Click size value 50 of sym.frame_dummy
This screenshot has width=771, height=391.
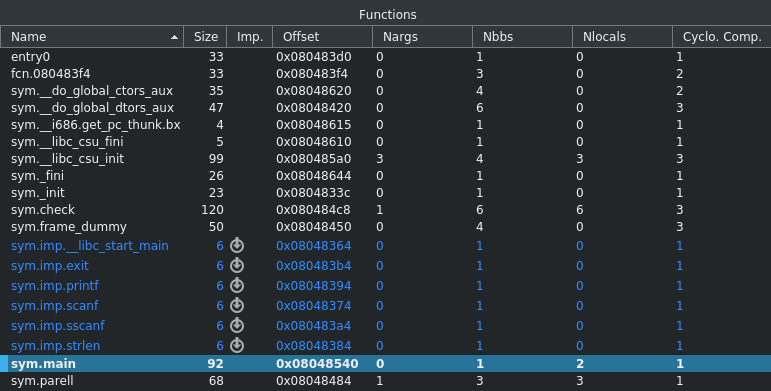[x=216, y=227]
